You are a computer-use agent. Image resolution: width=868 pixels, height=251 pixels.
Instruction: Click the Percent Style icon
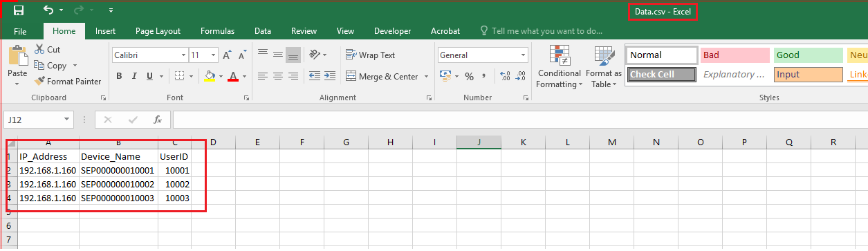[469, 77]
